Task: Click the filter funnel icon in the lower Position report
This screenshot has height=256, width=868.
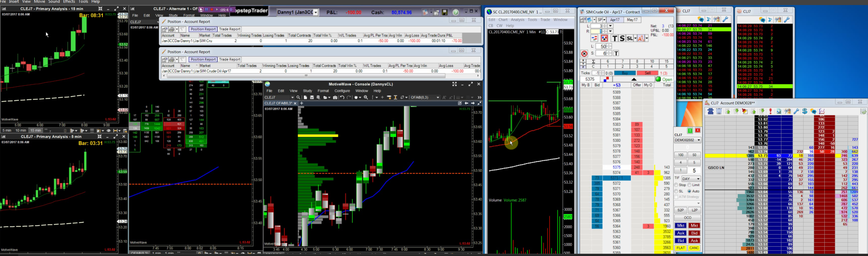Action: click(182, 59)
